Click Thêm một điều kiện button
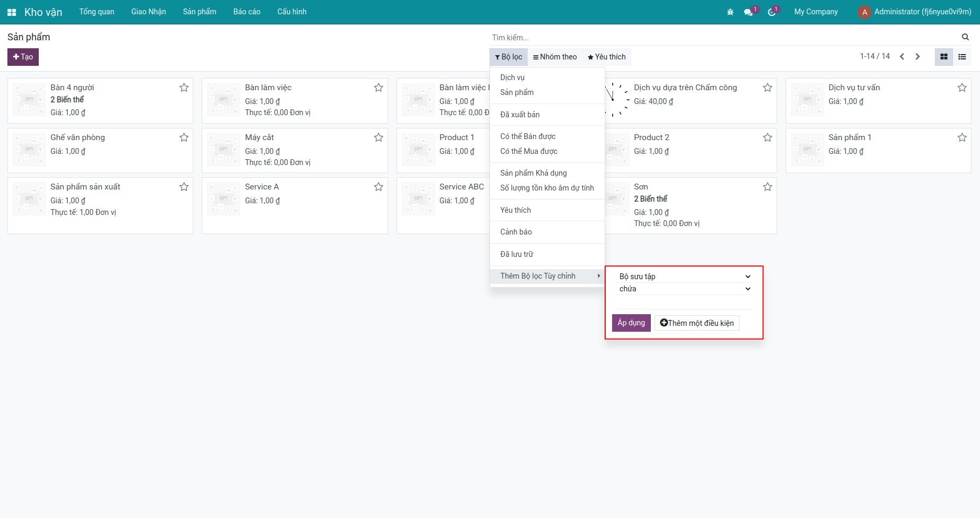Screen dimensions: 980x518 coord(697,323)
